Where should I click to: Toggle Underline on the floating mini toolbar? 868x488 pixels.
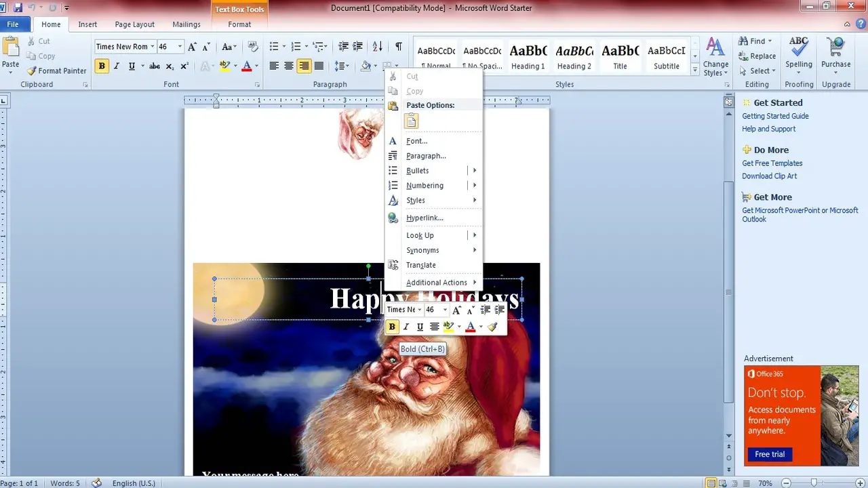pyautogui.click(x=420, y=327)
